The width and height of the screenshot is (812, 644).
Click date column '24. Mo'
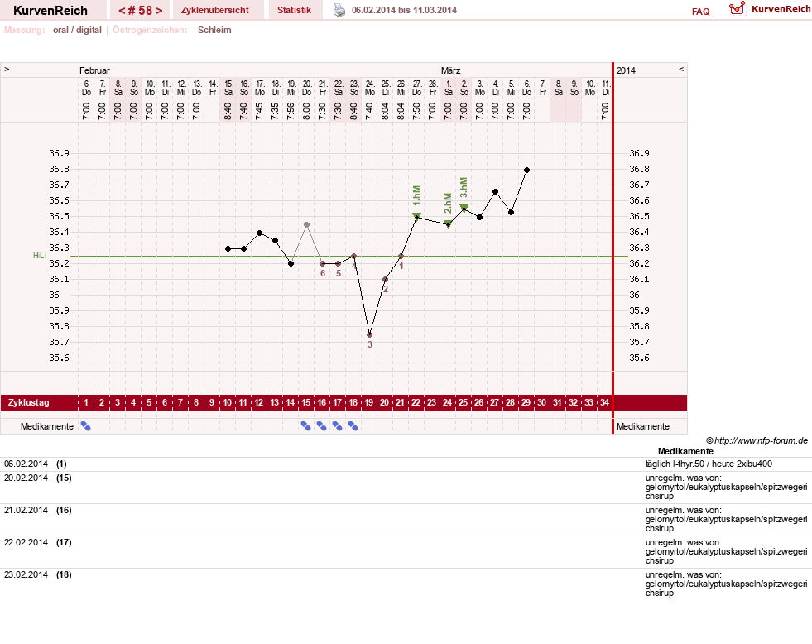[370, 88]
